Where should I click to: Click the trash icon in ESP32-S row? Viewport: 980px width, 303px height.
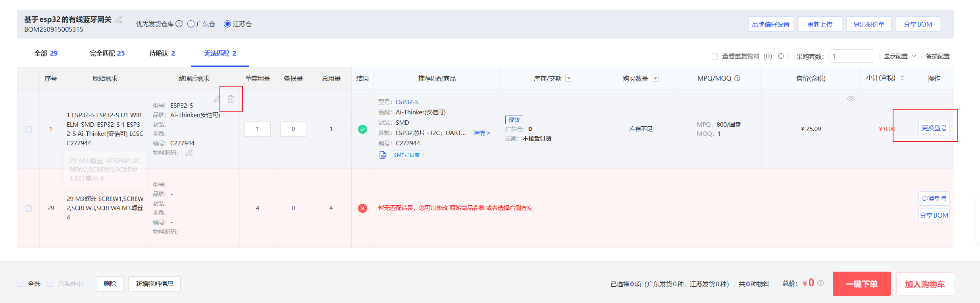coord(231,99)
